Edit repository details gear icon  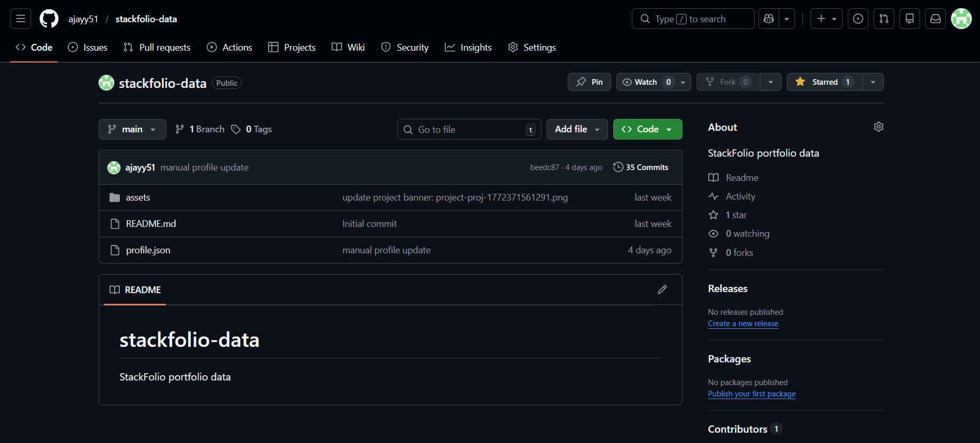click(x=878, y=127)
